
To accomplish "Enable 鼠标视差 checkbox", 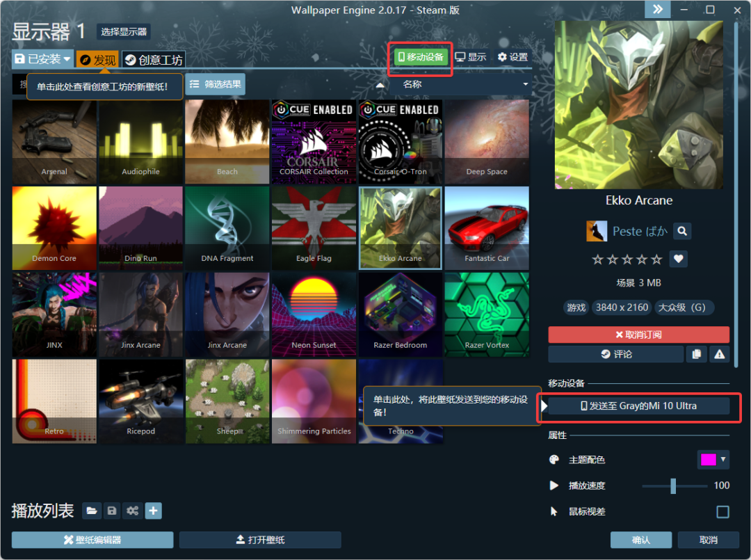I will (722, 512).
